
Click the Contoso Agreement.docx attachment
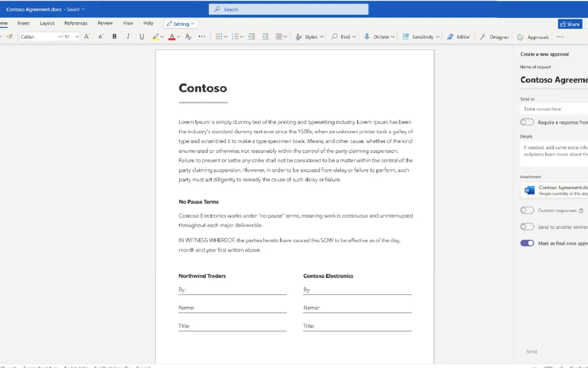554,190
